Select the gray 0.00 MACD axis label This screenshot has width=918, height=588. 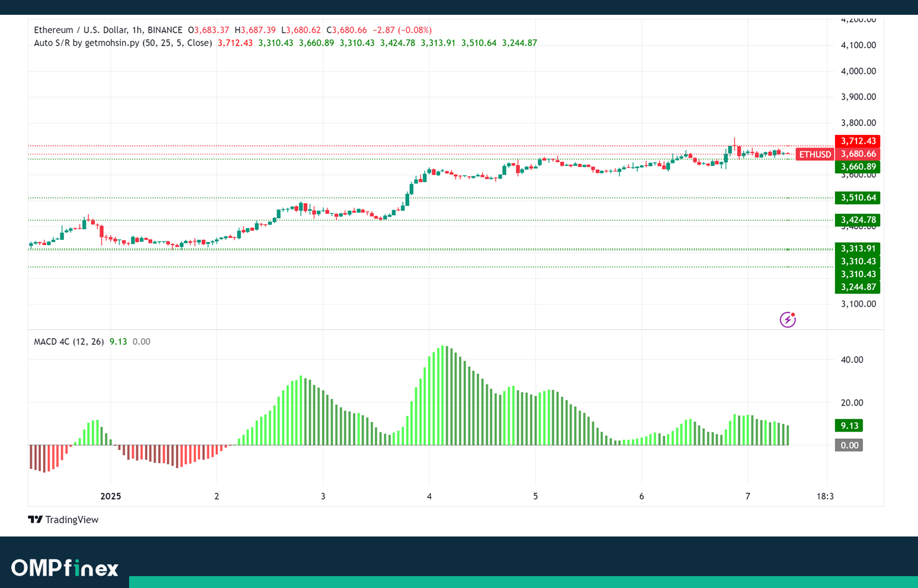coord(849,445)
